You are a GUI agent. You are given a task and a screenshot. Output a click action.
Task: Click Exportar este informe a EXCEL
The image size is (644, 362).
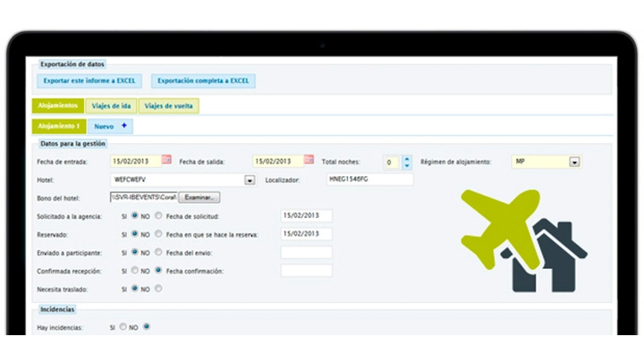click(89, 80)
